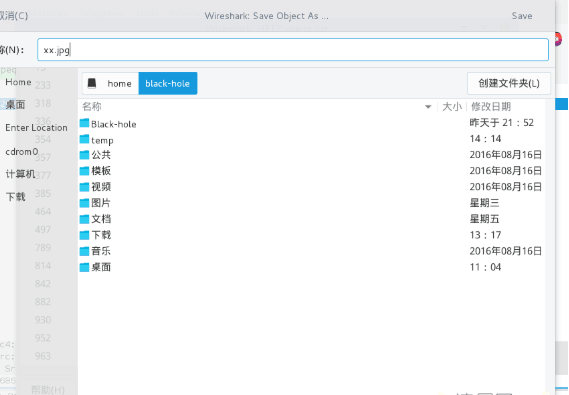569x395 pixels.
Task: Open 计算机 in the sidebar
Action: [x=20, y=174]
